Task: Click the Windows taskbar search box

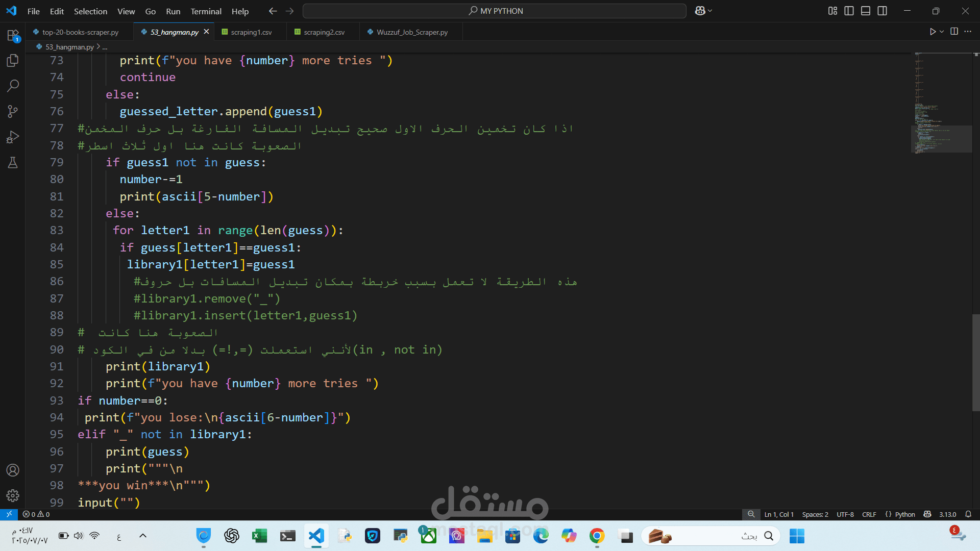Action: (710, 536)
